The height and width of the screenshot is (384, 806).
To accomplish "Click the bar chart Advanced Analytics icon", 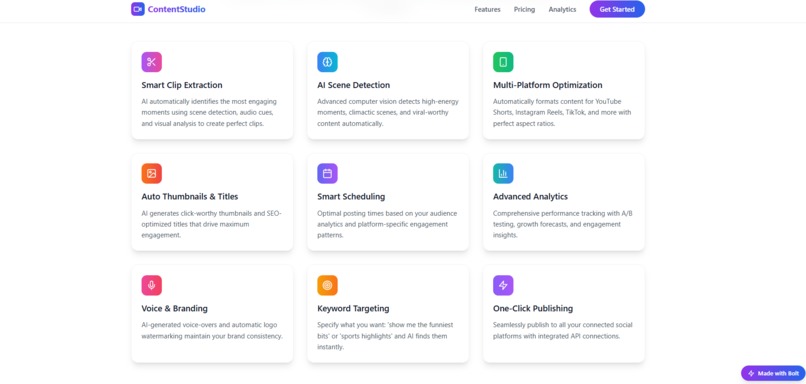I will pyautogui.click(x=503, y=174).
